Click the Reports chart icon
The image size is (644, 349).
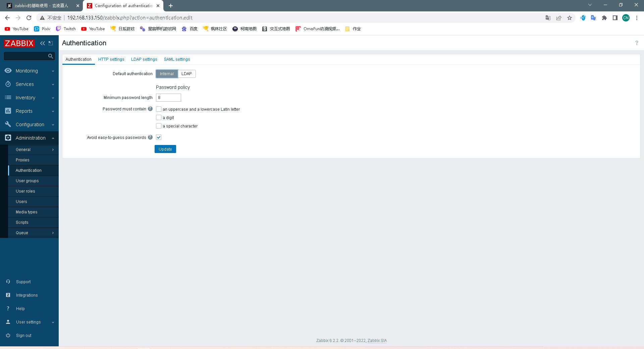8,111
